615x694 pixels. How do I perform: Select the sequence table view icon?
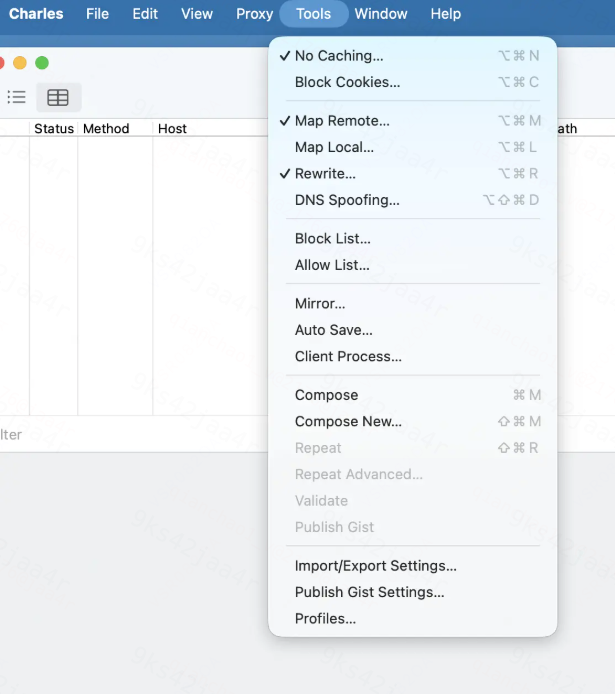58,97
